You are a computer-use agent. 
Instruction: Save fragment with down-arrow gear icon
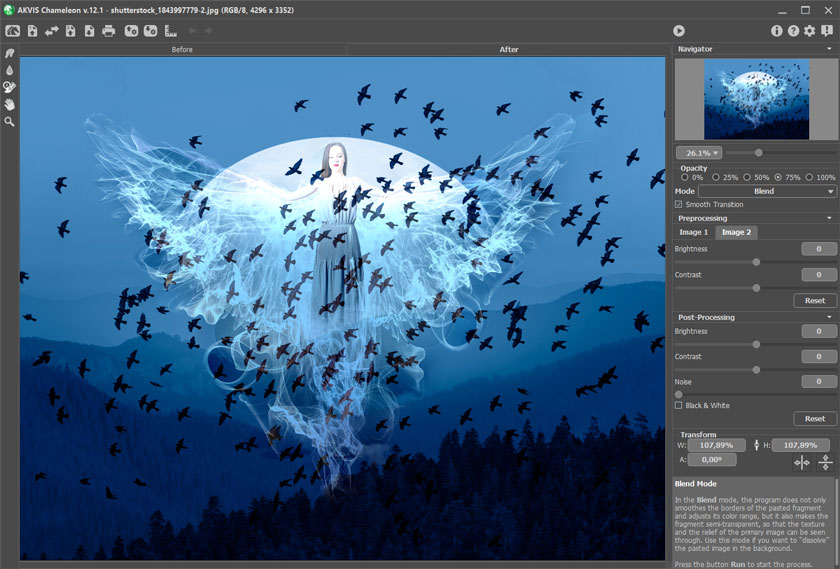151,31
